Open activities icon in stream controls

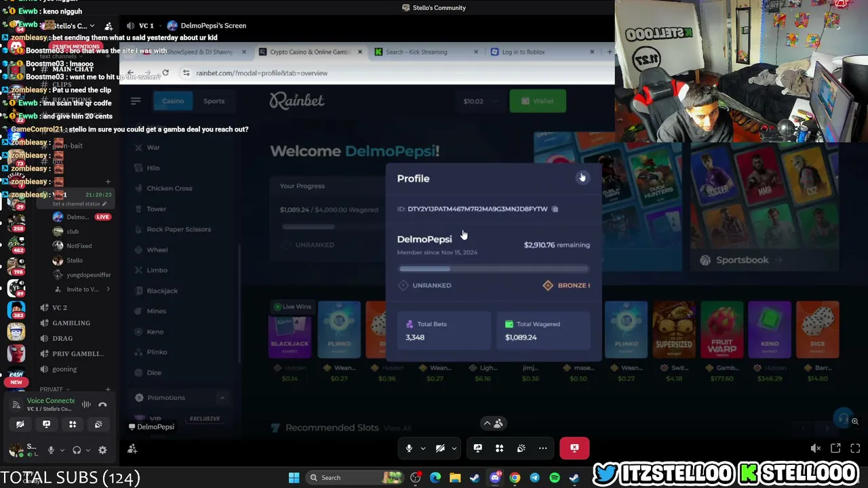click(499, 448)
